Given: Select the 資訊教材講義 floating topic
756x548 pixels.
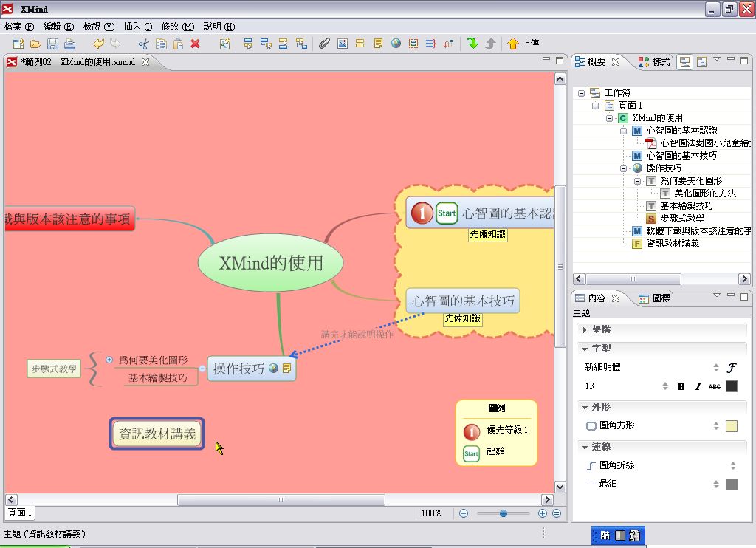Looking at the screenshot, I should (x=157, y=434).
